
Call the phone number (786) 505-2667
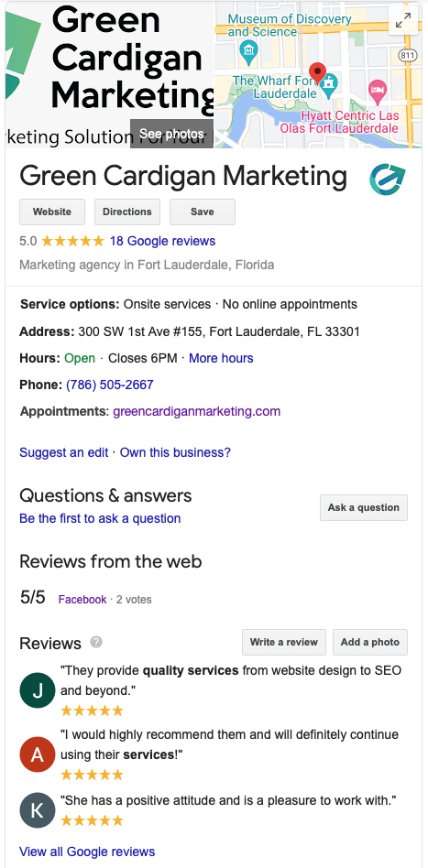(110, 385)
